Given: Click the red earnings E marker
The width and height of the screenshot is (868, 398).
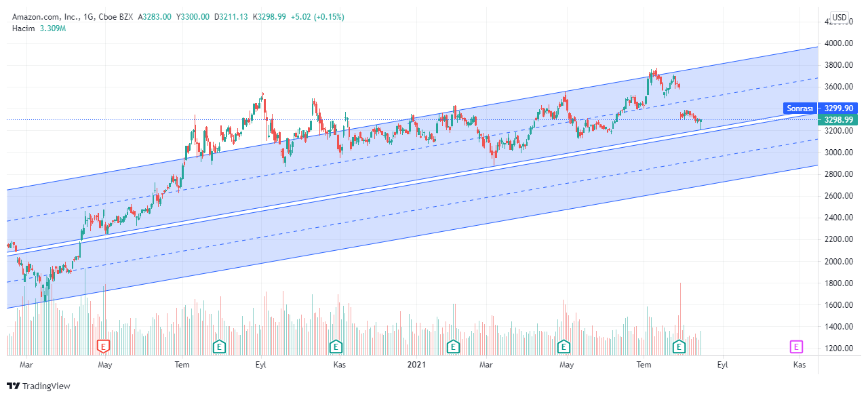Looking at the screenshot, I should [103, 346].
